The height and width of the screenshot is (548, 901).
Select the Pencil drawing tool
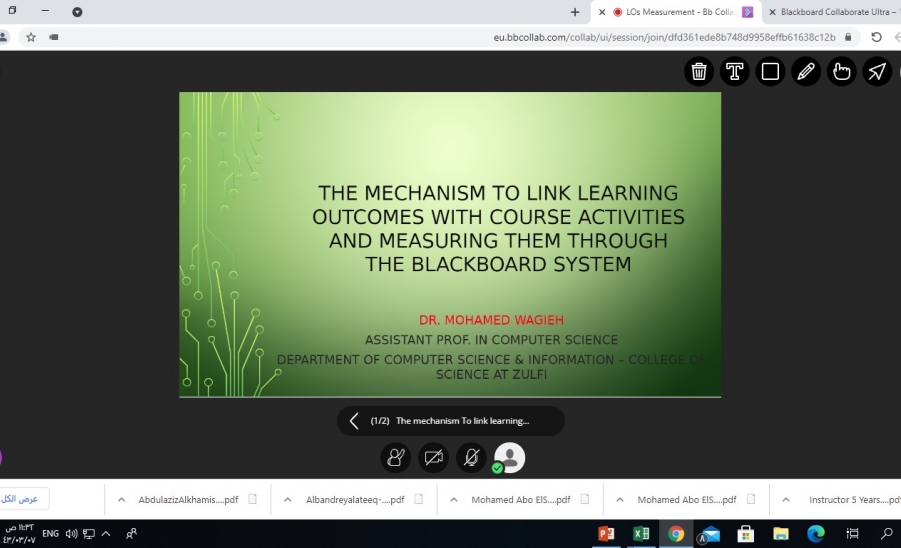pyautogui.click(x=806, y=71)
